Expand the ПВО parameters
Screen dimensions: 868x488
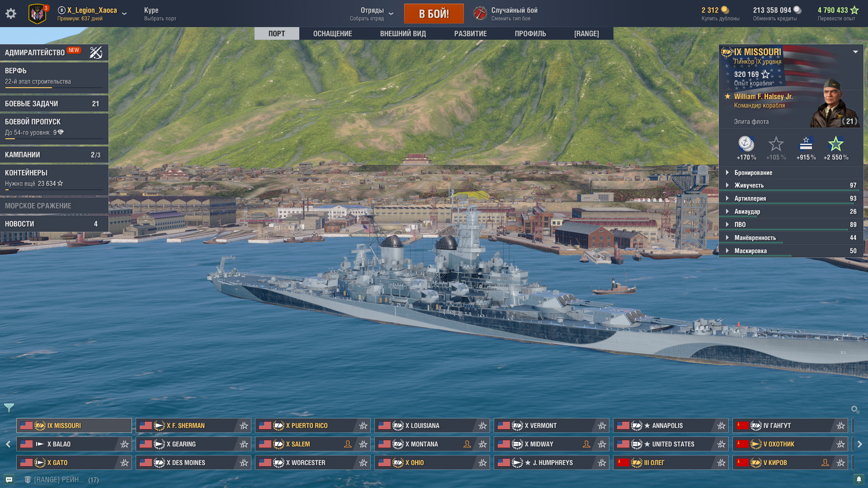pyautogui.click(x=791, y=225)
